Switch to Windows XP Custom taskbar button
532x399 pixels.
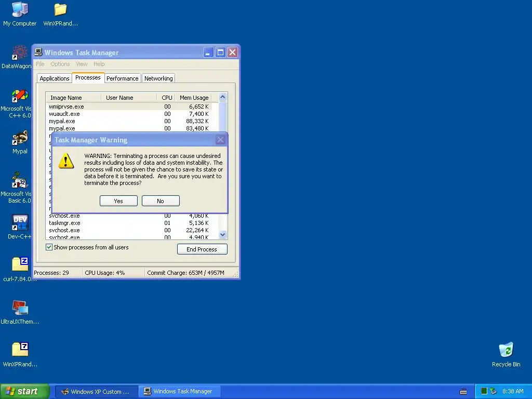[x=96, y=392]
